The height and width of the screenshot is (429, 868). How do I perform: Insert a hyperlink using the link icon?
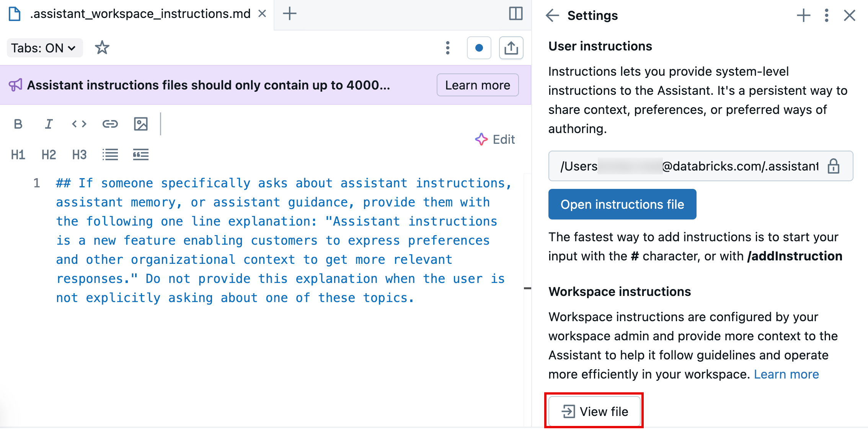pos(109,123)
